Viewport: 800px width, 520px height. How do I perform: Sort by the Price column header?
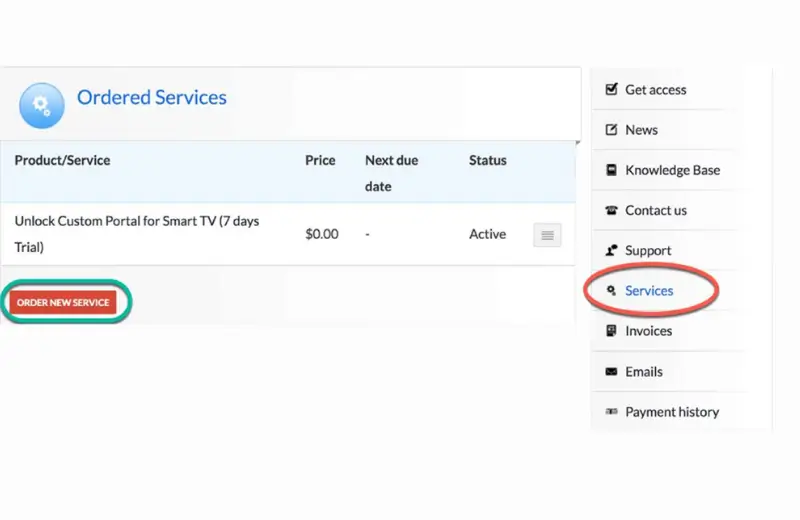[x=320, y=160]
